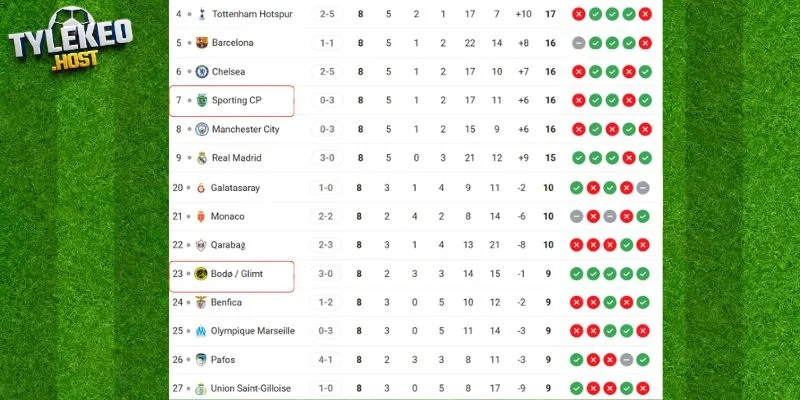Click the Olympique Marseille crest icon

(x=201, y=331)
